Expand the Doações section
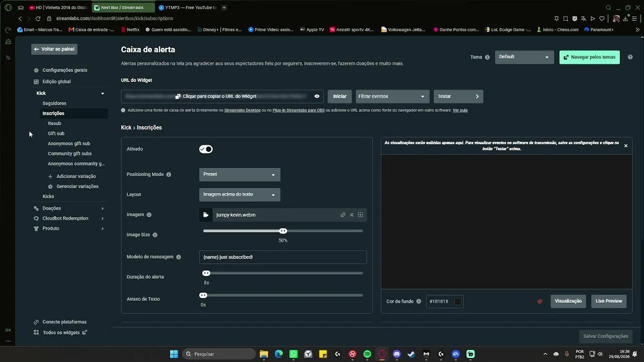 tap(103, 209)
